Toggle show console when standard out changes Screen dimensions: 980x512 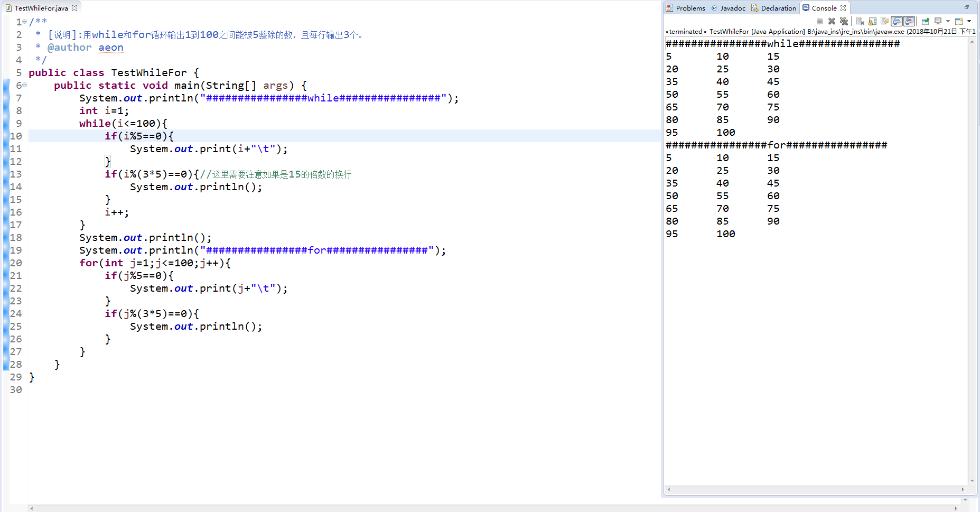coord(897,21)
